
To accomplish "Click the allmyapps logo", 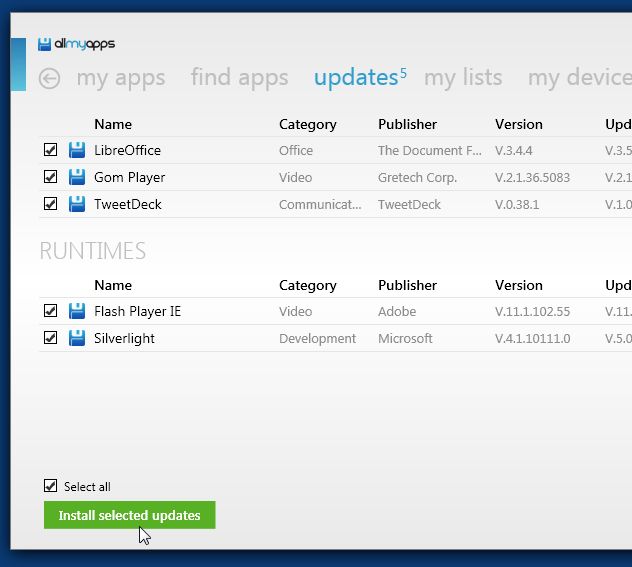I will [76, 44].
